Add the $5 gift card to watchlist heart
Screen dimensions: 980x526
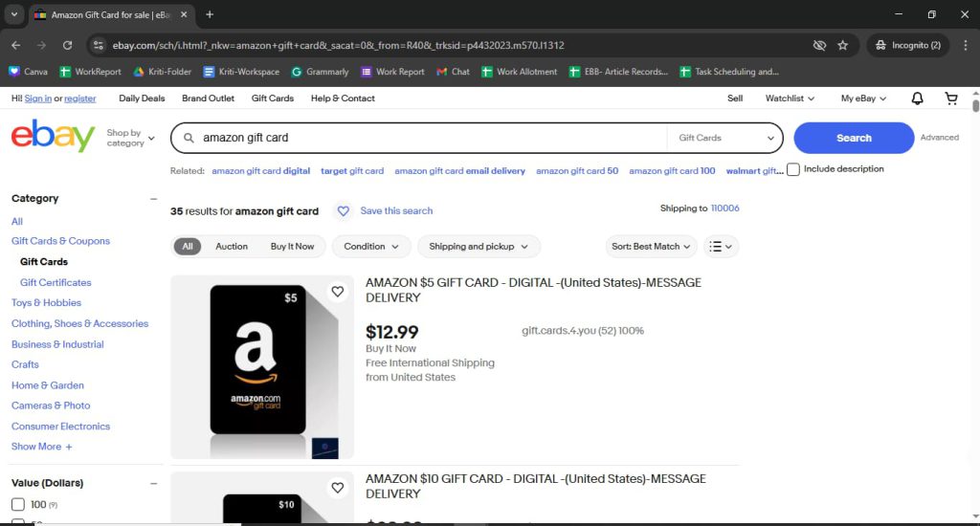tap(338, 292)
